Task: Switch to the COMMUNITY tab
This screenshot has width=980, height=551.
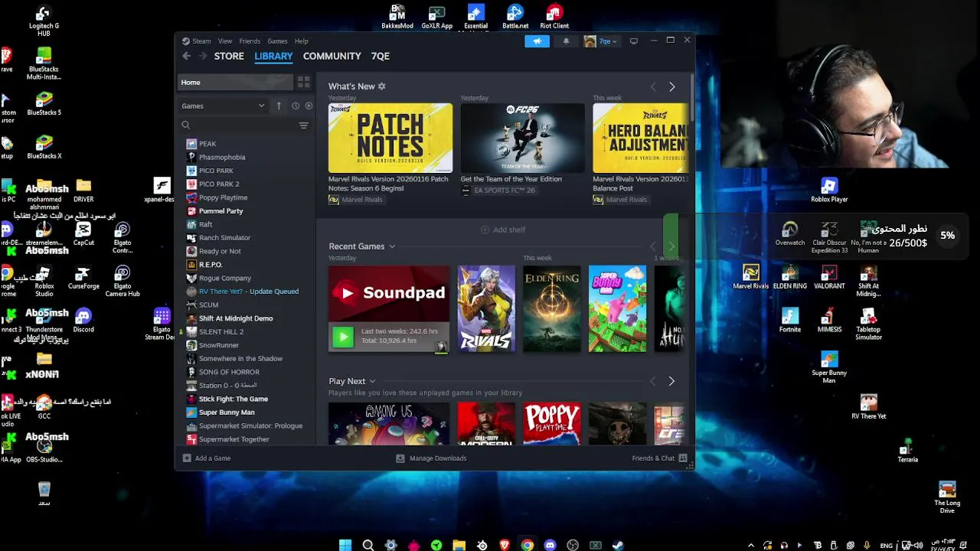Action: (332, 56)
